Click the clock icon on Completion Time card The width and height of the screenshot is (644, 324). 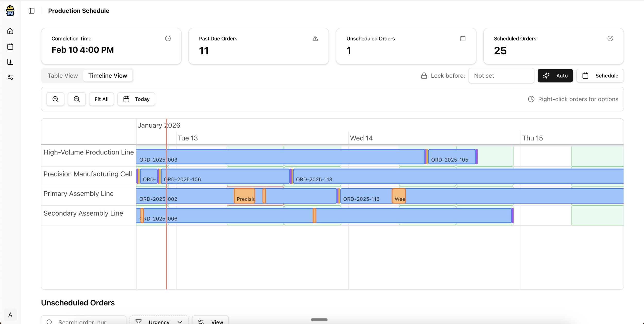click(x=168, y=38)
